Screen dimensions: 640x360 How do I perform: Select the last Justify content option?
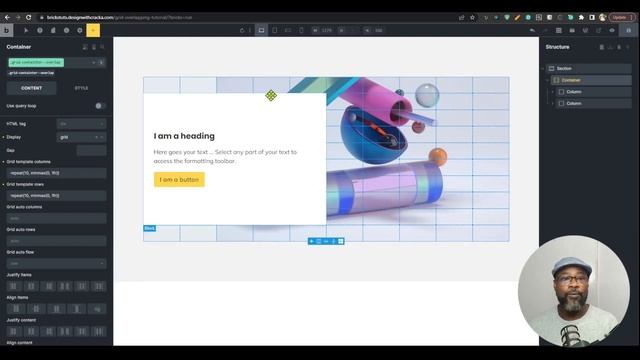pos(99,331)
